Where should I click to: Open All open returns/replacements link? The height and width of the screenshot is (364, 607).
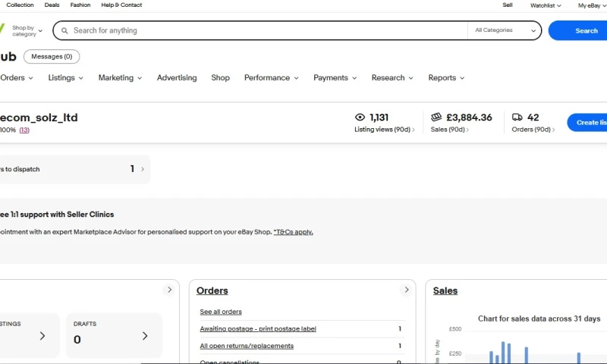click(x=247, y=346)
